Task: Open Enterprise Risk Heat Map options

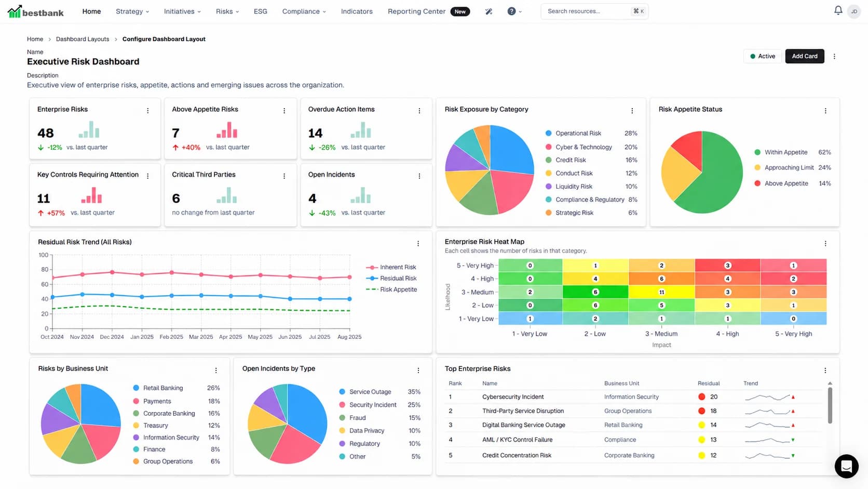Action: pyautogui.click(x=825, y=243)
